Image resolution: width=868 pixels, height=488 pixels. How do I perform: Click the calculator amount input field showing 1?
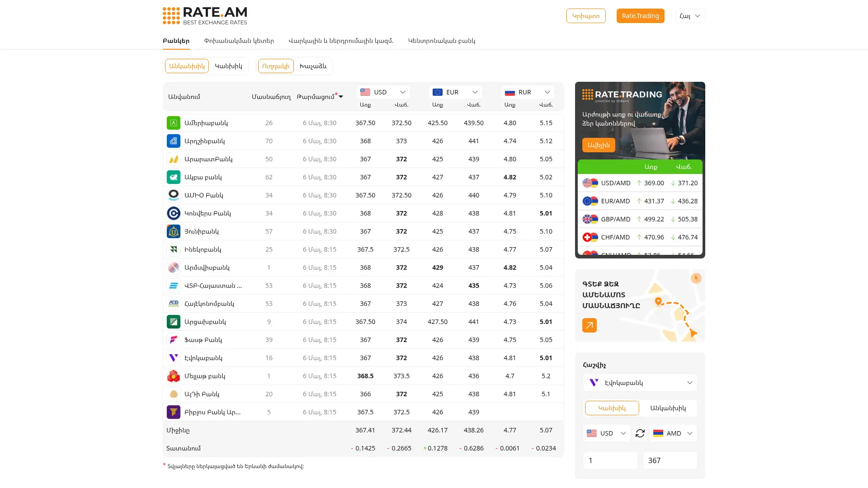click(x=610, y=460)
